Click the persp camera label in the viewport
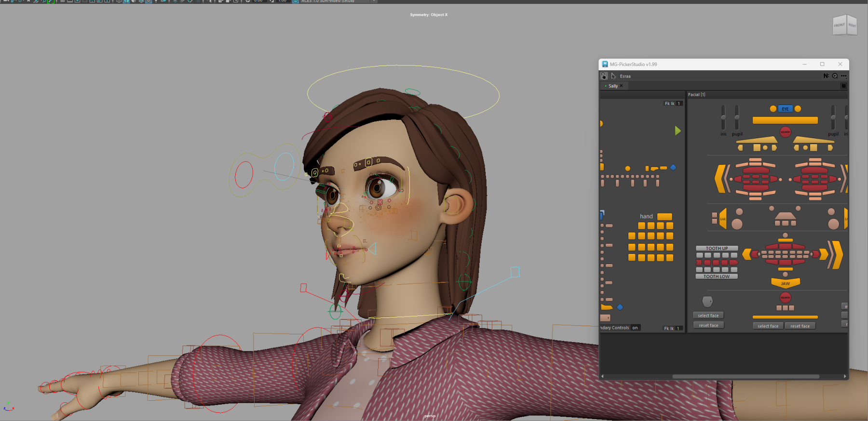 point(430,416)
